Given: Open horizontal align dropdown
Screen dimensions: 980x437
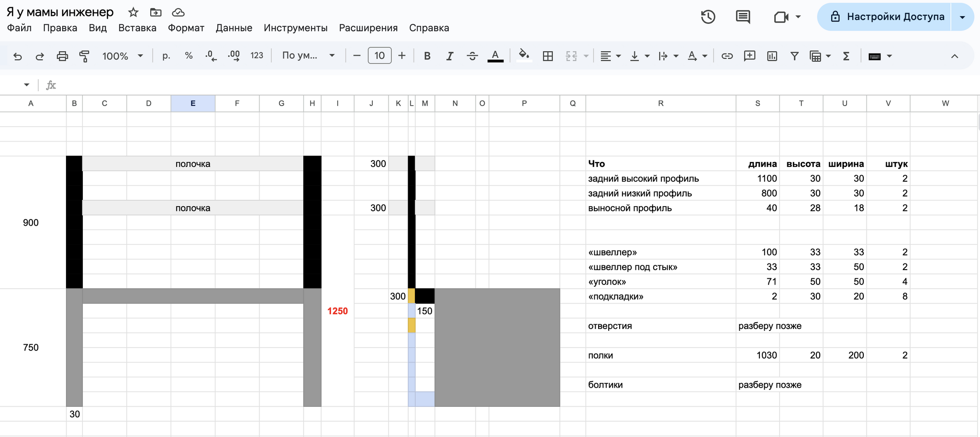Looking at the screenshot, I should (610, 56).
